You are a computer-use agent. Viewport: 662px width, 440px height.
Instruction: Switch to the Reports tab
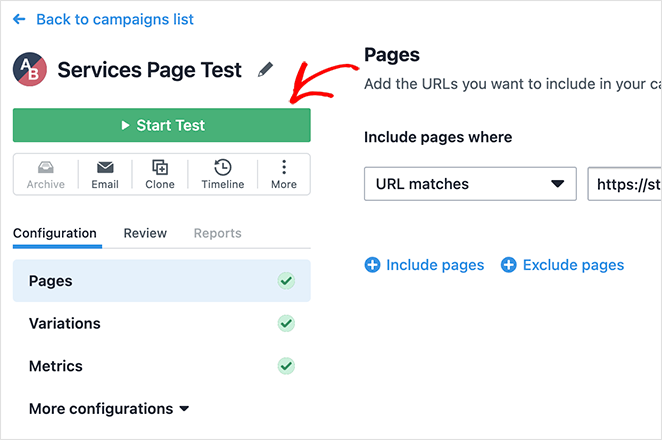[217, 233]
